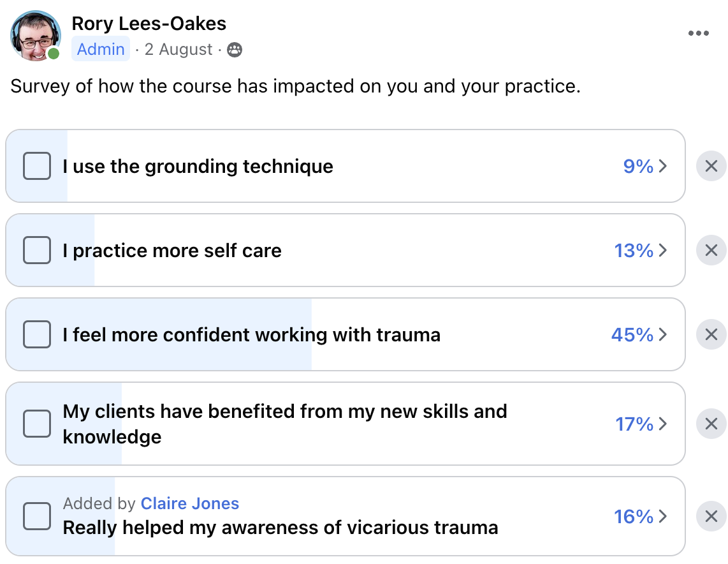Screen dimensions: 728x564
Task: Tick the vicarious trauma awareness checkbox
Action: tap(37, 516)
